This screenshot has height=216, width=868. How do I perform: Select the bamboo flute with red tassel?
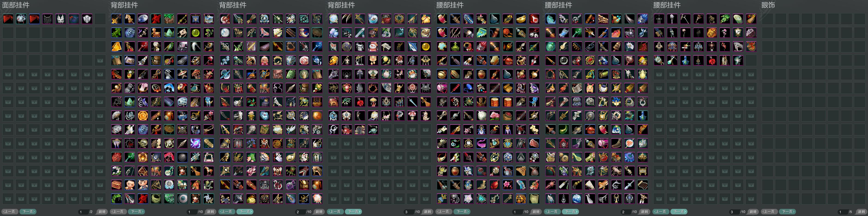pos(590,19)
